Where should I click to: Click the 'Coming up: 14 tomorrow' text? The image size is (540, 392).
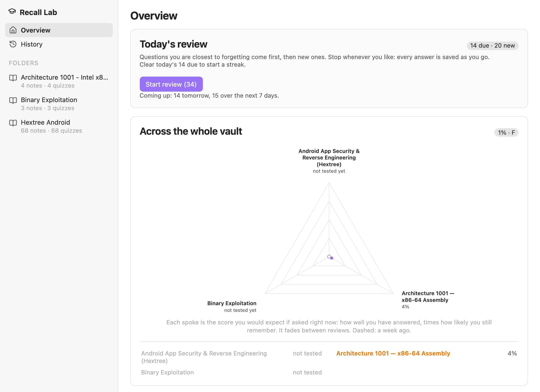point(209,96)
